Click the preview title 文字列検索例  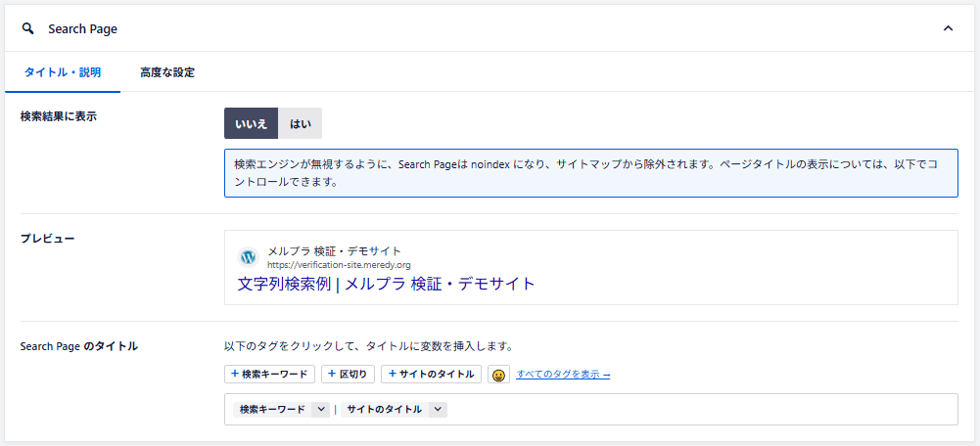[x=386, y=284]
